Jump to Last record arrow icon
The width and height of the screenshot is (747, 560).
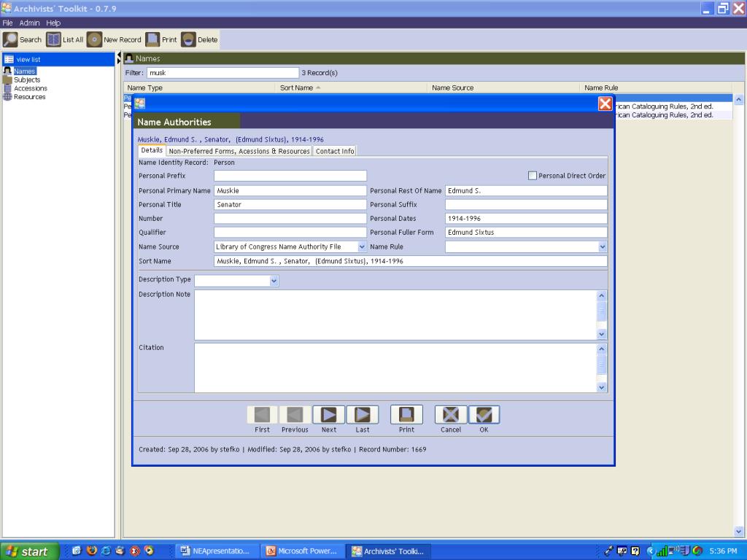click(363, 415)
